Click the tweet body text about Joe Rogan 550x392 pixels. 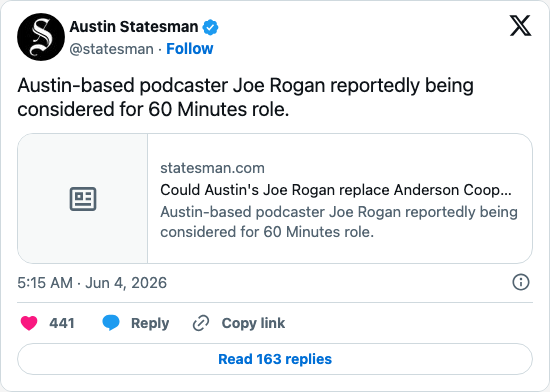(x=246, y=97)
